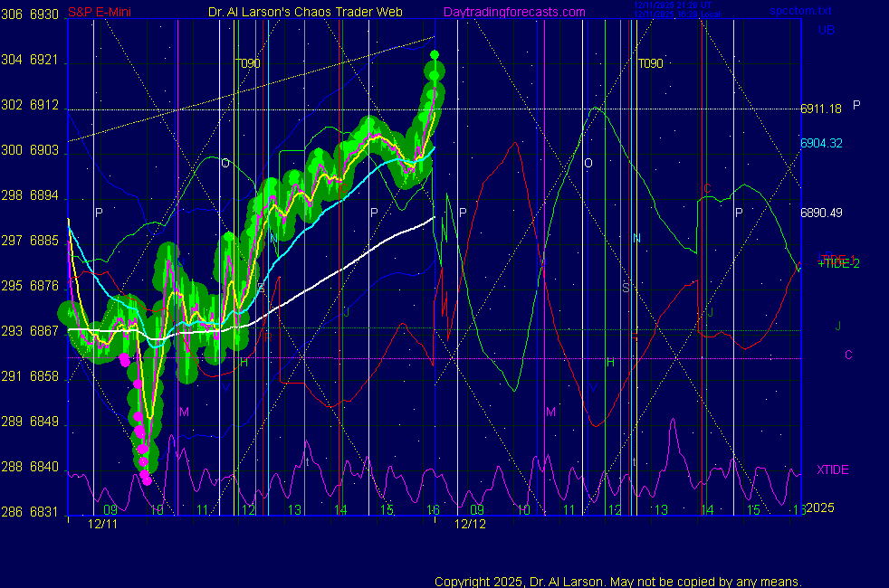The height and width of the screenshot is (588, 889).
Task: Click the magenta XTIDE legend label
Action: (x=833, y=469)
